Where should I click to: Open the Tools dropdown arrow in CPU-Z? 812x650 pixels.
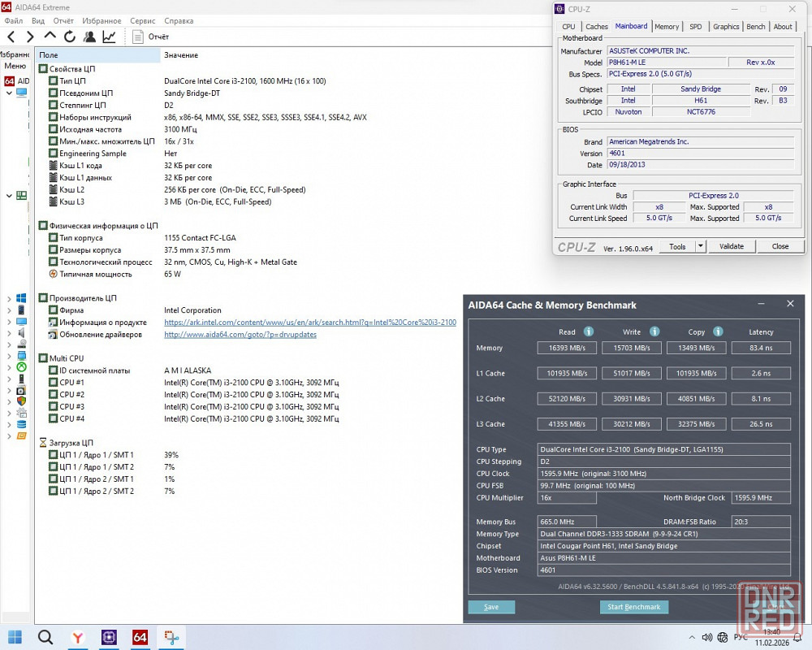click(x=701, y=246)
